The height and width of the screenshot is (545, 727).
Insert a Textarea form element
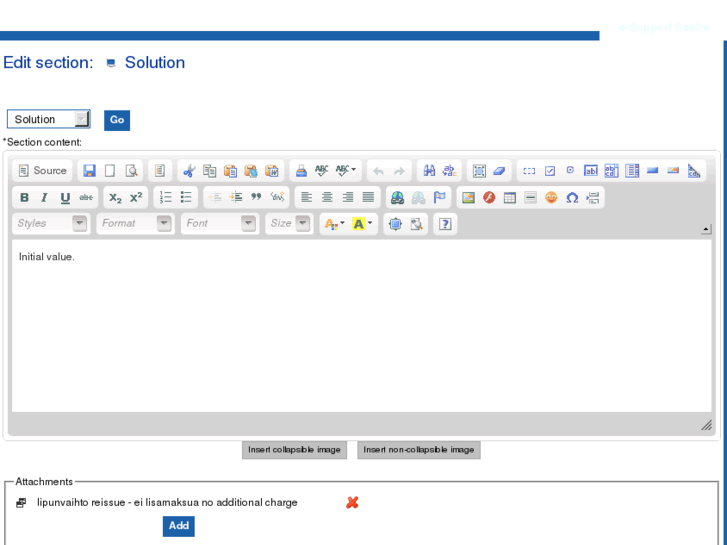612,171
